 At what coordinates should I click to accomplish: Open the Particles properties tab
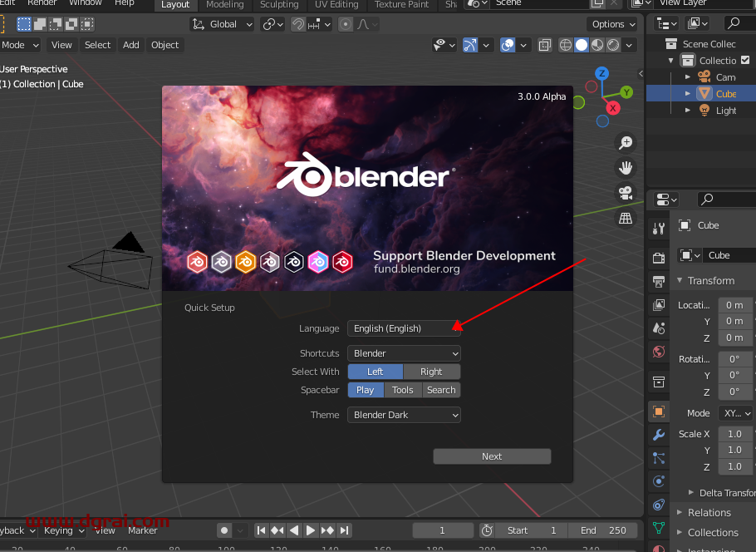659,458
